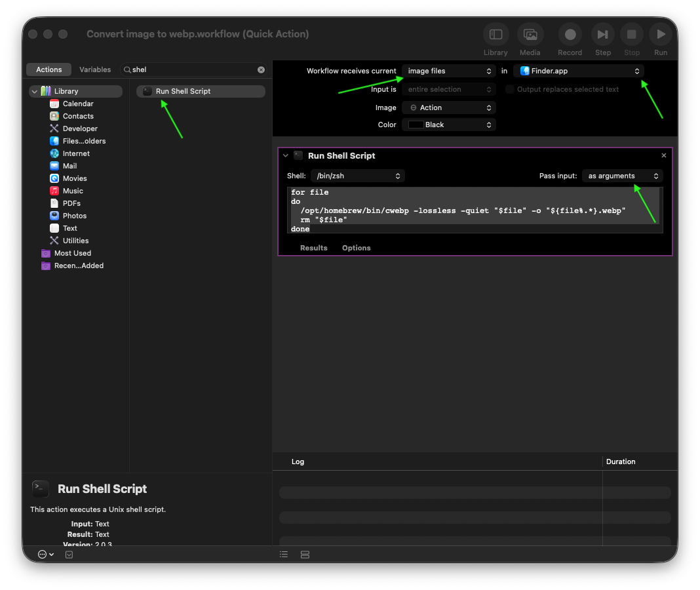700x590 pixels.
Task: Open the Shell /bin/zsh dropdown
Action: point(357,176)
